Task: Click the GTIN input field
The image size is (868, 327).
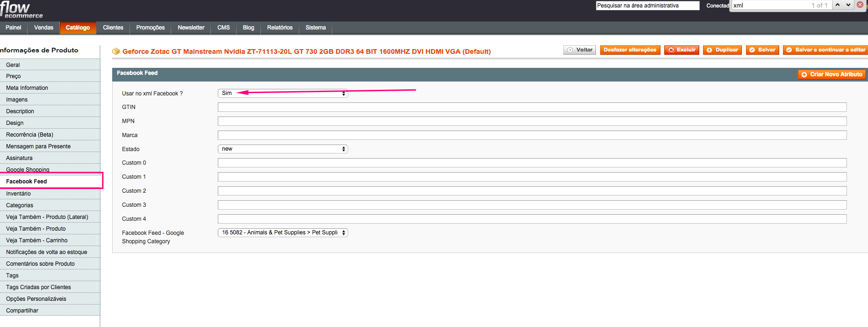Action: (x=532, y=107)
